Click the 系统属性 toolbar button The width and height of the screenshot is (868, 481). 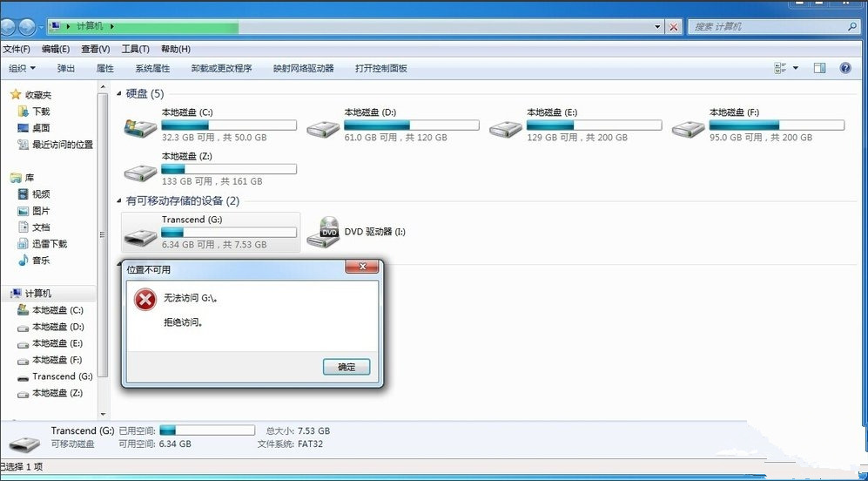152,68
